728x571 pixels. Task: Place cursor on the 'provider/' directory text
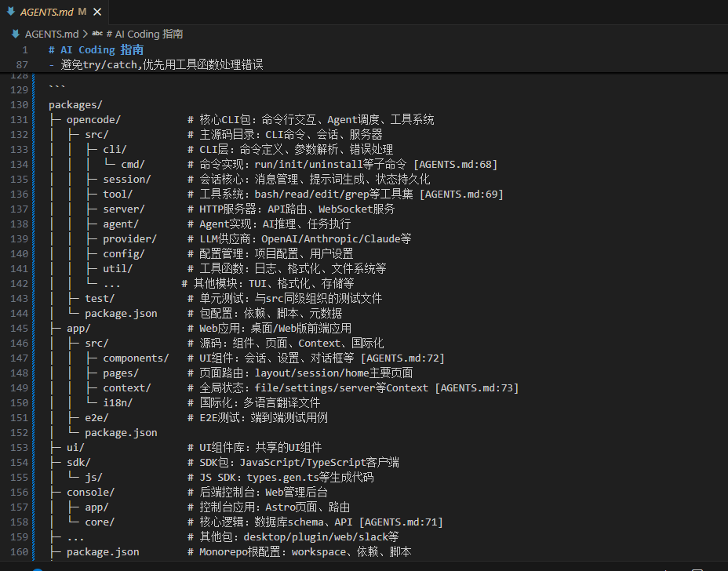tap(129, 238)
